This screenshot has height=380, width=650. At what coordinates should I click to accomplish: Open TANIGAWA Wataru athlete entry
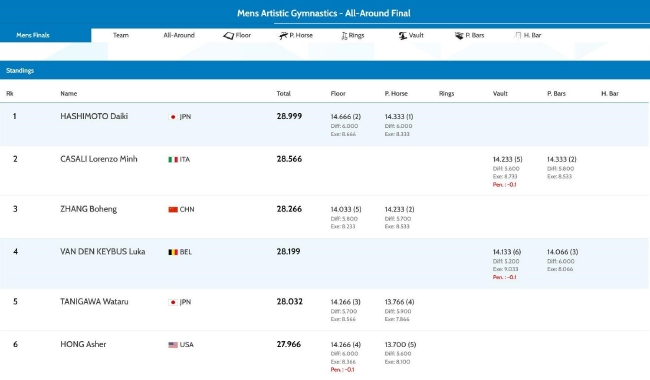pos(94,302)
